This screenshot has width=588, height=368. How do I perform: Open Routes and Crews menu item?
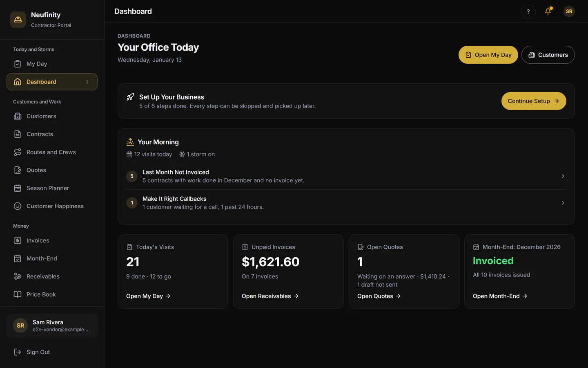pos(52,152)
